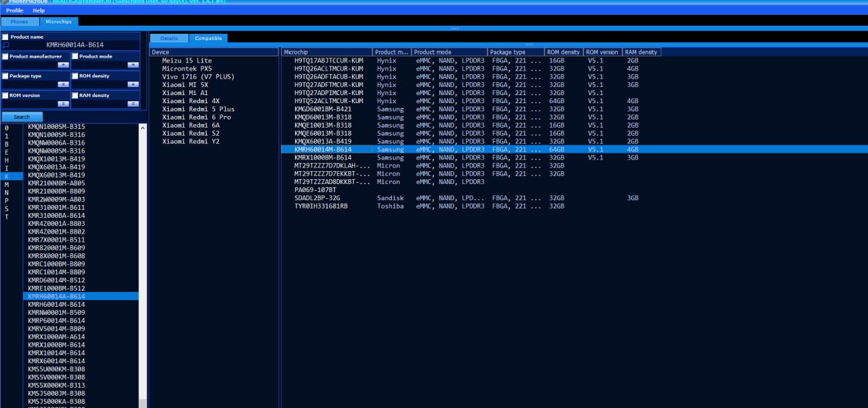Click the Toshiba manufacturer cell

(390, 206)
